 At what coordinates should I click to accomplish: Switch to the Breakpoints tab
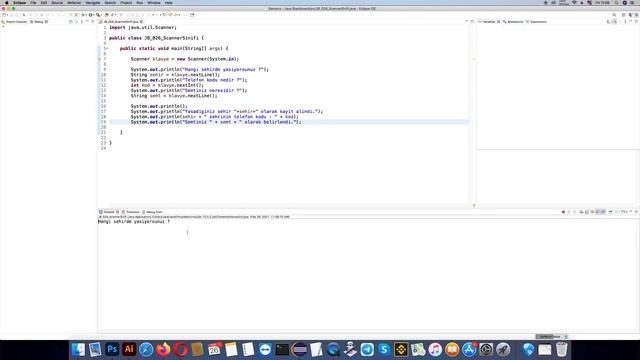click(x=513, y=22)
